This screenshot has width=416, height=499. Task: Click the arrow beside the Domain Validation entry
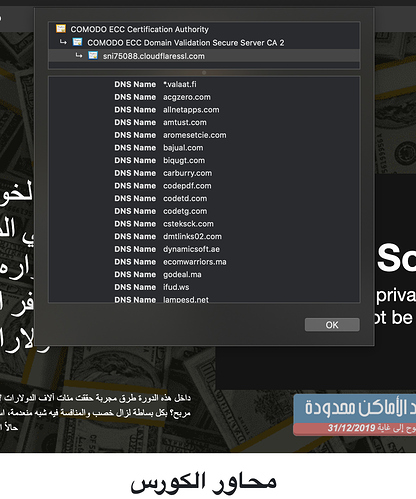(x=63, y=42)
